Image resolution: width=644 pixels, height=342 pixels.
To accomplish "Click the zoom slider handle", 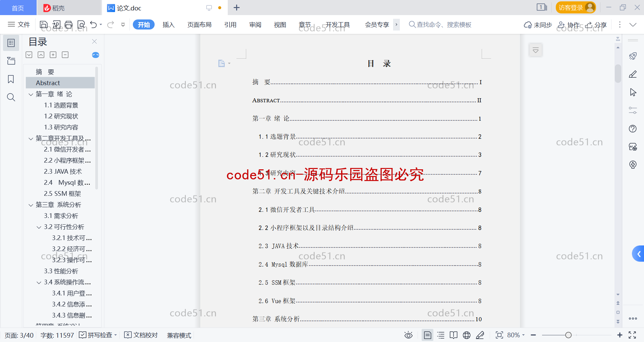I will 568,335.
